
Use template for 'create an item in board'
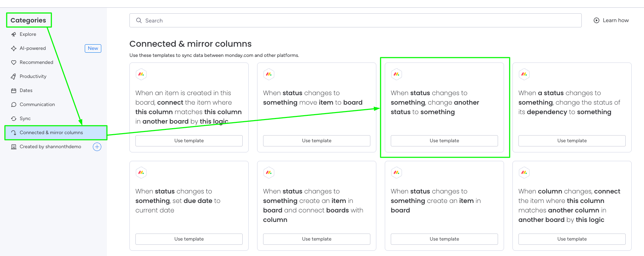[444, 239]
